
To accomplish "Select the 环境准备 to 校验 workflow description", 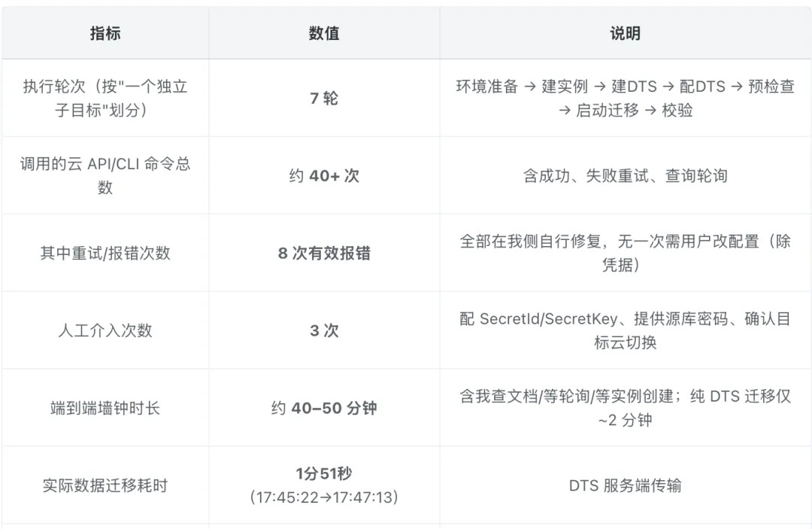I will tap(625, 98).
